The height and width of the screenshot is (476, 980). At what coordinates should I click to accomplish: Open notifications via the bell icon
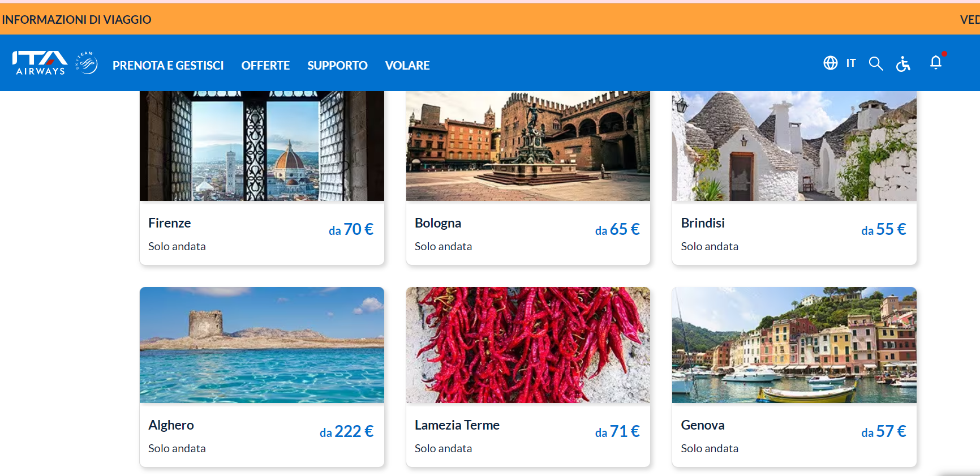pyautogui.click(x=936, y=63)
